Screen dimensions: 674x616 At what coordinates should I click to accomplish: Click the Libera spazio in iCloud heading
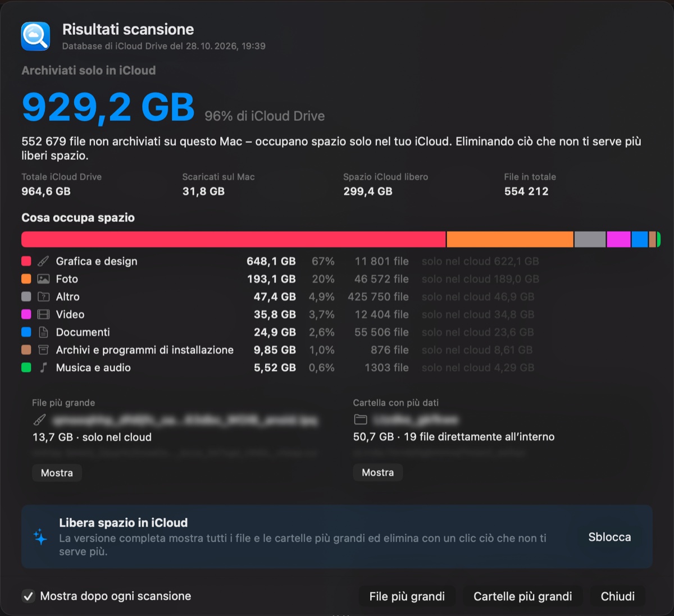click(124, 523)
